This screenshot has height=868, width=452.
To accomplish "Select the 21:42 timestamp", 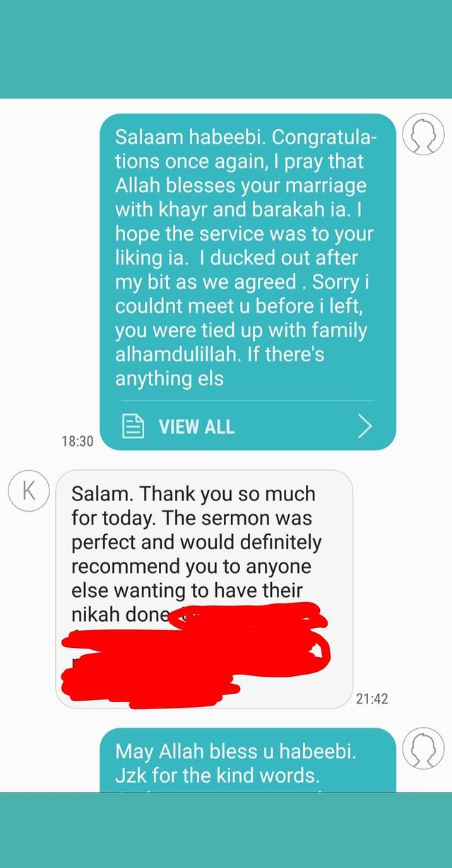I will point(372,699).
